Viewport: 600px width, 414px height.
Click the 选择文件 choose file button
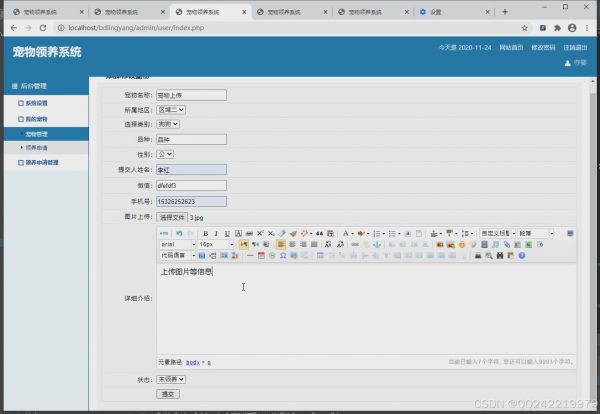172,216
